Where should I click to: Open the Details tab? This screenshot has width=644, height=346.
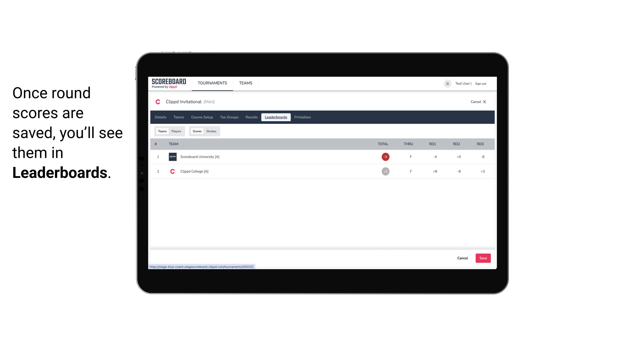tap(160, 117)
